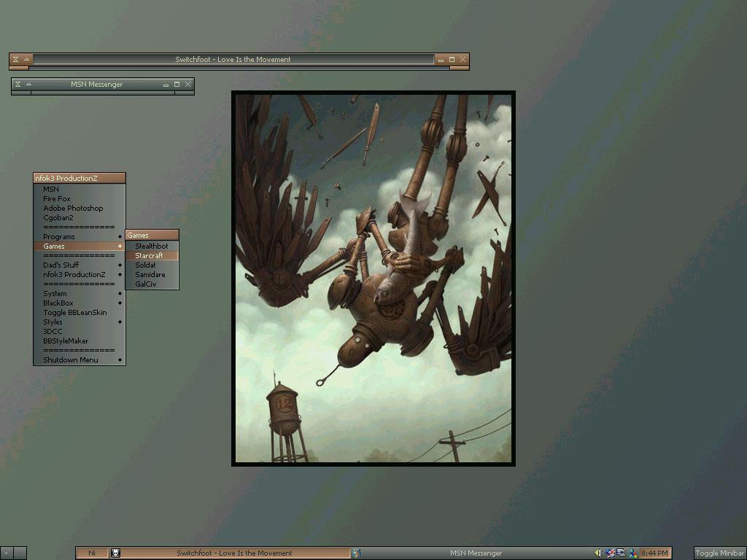Minimize the MSN Messenger window

(166, 85)
